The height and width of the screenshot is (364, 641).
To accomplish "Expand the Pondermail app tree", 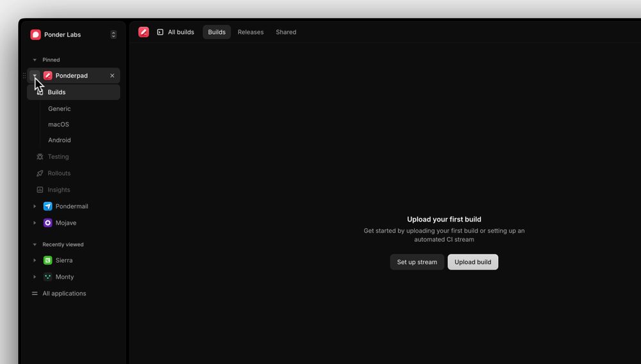I will [35, 206].
